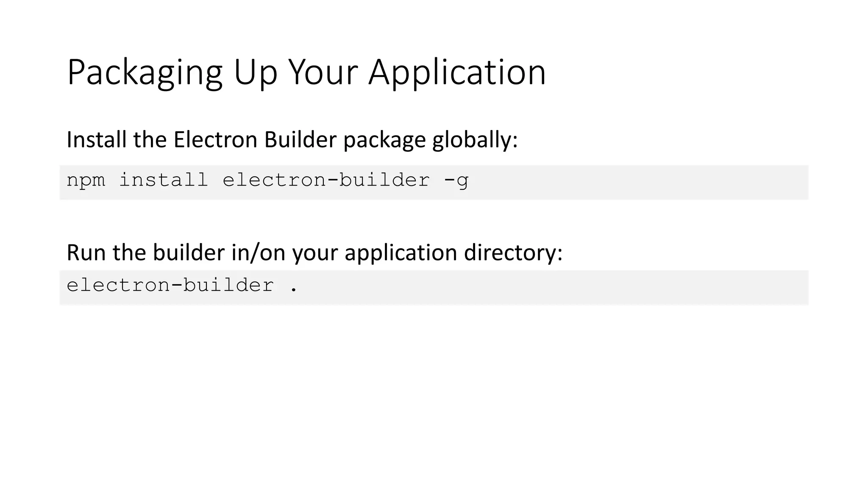Click the word 'globally:' in the first paragraph
The width and height of the screenshot is (868, 488).
coord(475,140)
